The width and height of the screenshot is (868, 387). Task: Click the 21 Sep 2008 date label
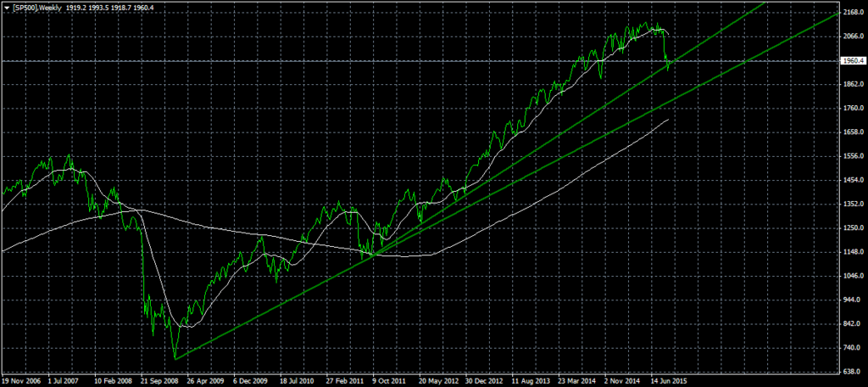pyautogui.click(x=160, y=381)
